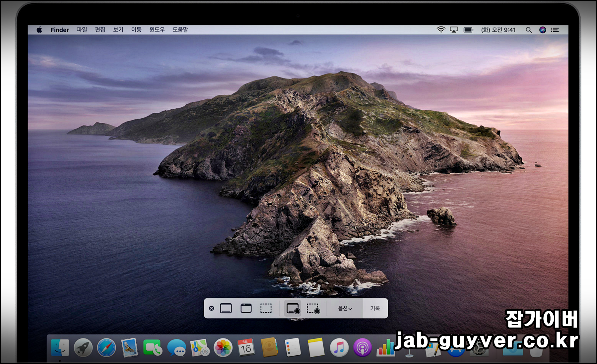Open the 윈도우 menu
Viewport: 597px width, 364px height.
pyautogui.click(x=157, y=30)
